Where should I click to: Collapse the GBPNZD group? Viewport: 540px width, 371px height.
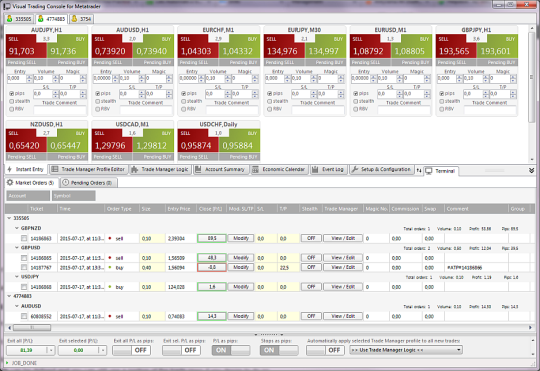tap(17, 228)
